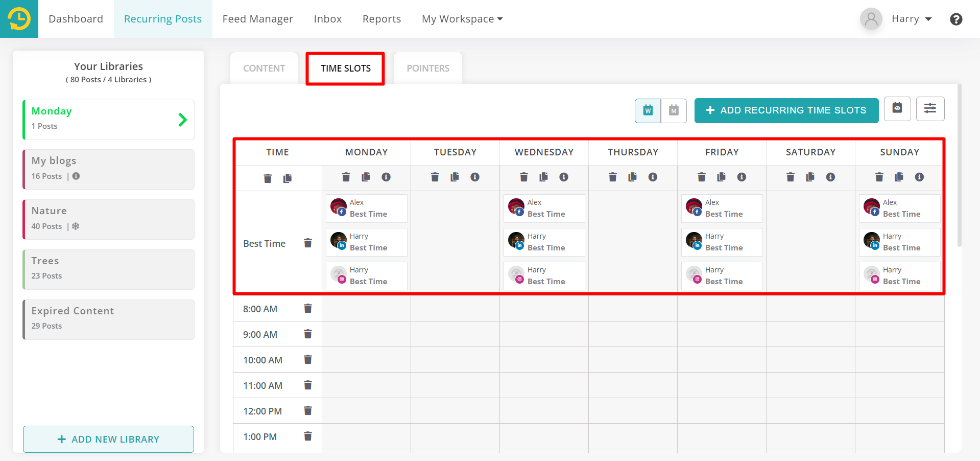The width and height of the screenshot is (980, 461).
Task: Select the Nature library in the sidebar
Action: (108, 219)
